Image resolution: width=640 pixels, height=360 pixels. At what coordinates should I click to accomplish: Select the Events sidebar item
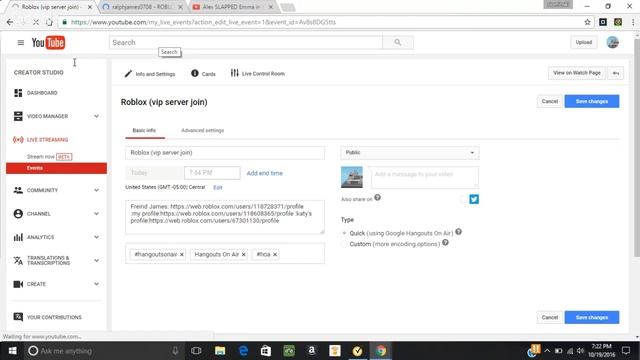(x=56, y=168)
